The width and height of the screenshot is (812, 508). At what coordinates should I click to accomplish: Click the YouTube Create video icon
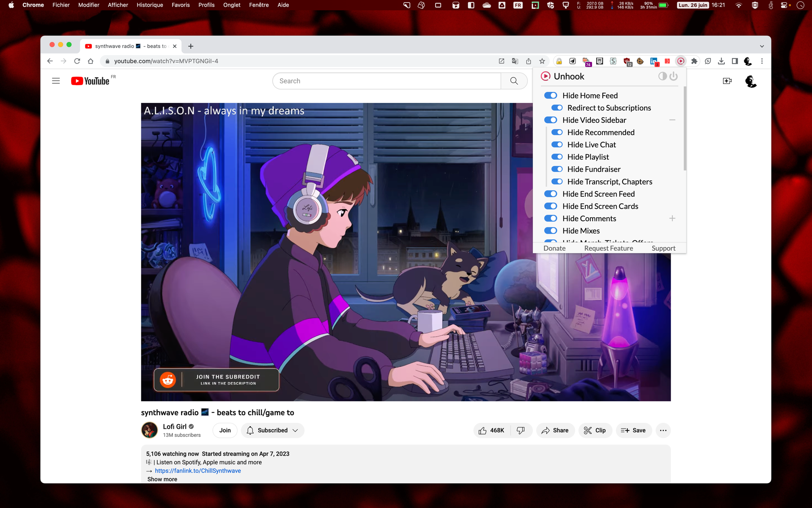[727, 80]
